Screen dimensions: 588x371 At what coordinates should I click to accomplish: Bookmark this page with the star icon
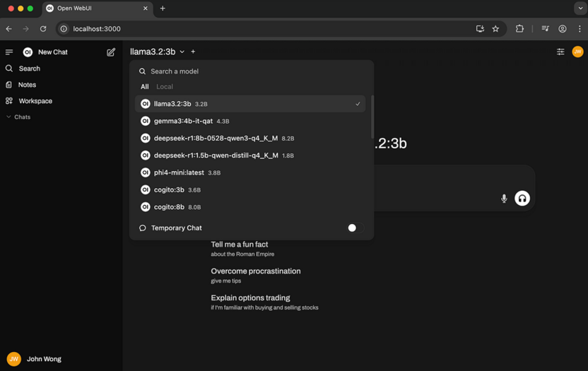point(495,28)
